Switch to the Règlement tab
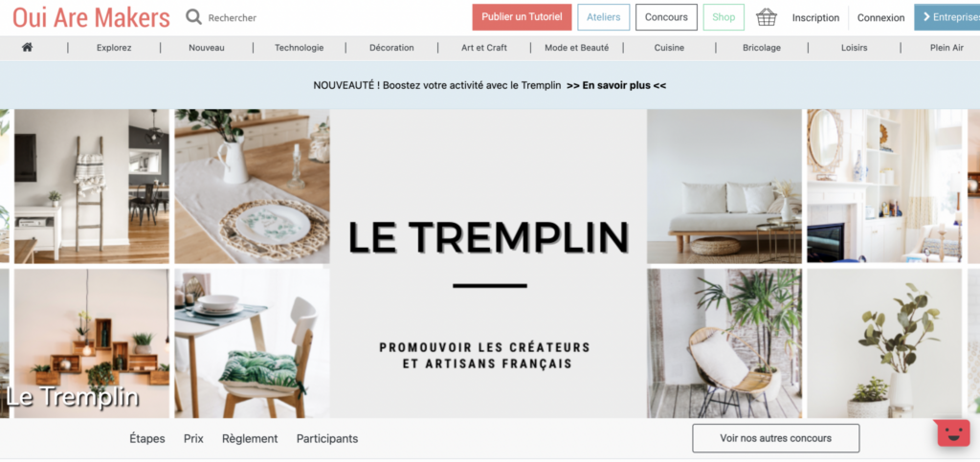 (x=250, y=439)
